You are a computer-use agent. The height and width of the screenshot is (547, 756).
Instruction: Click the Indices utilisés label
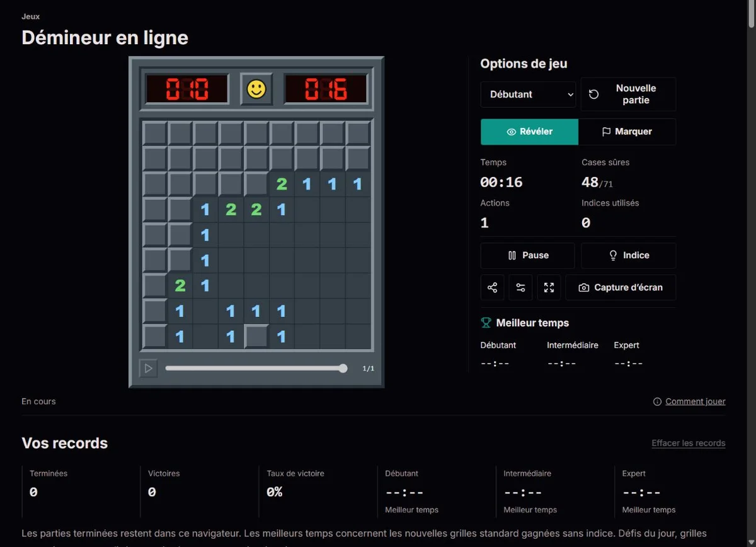610,203
